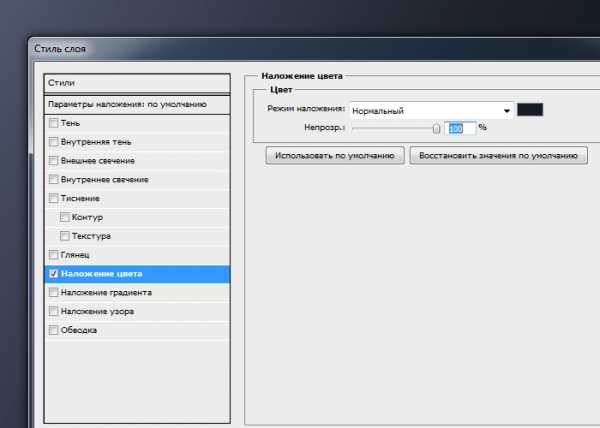Click the Непрозр. opacity slider handle
Screen dimensions: 600x428
pos(436,128)
